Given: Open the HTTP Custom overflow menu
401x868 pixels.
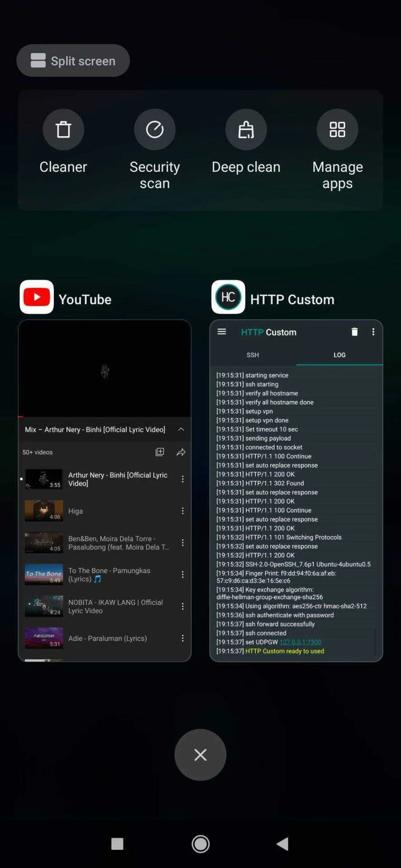Looking at the screenshot, I should point(373,332).
